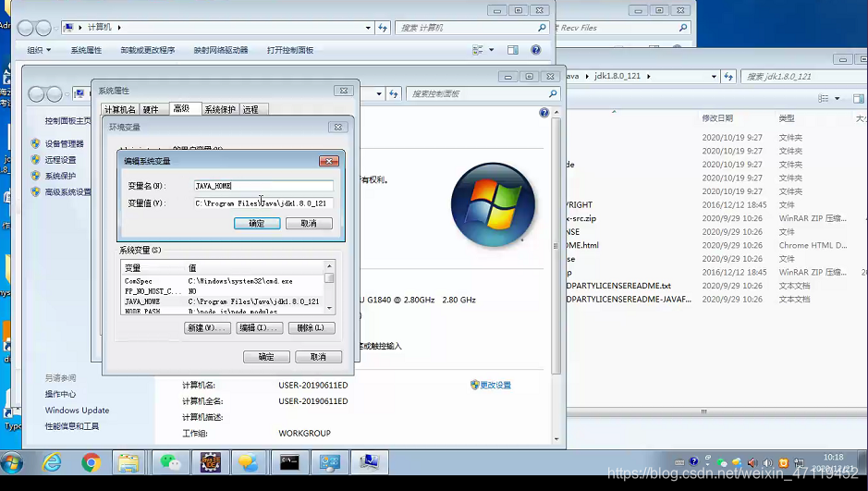Image resolution: width=868 pixels, height=491 pixels.
Task: Sort by the 类型 column header
Action: [787, 118]
